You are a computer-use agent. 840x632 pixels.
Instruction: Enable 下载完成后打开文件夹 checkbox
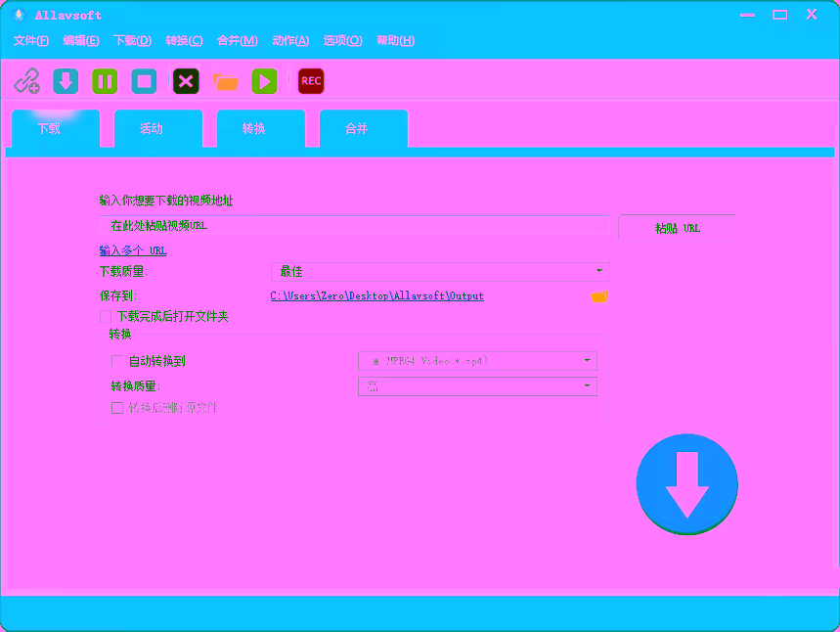[106, 317]
